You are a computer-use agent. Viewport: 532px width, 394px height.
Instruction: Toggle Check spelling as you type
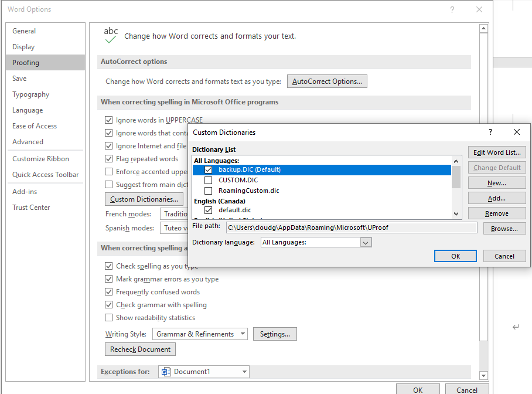(108, 266)
